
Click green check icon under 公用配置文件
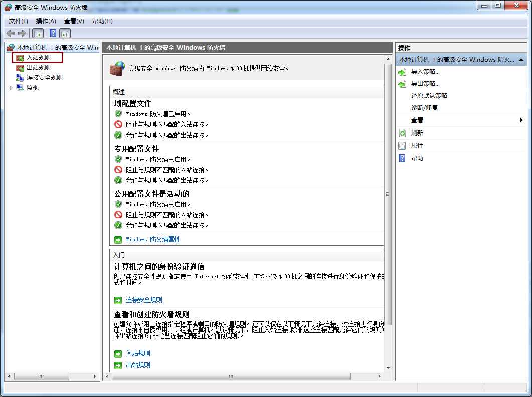[118, 225]
